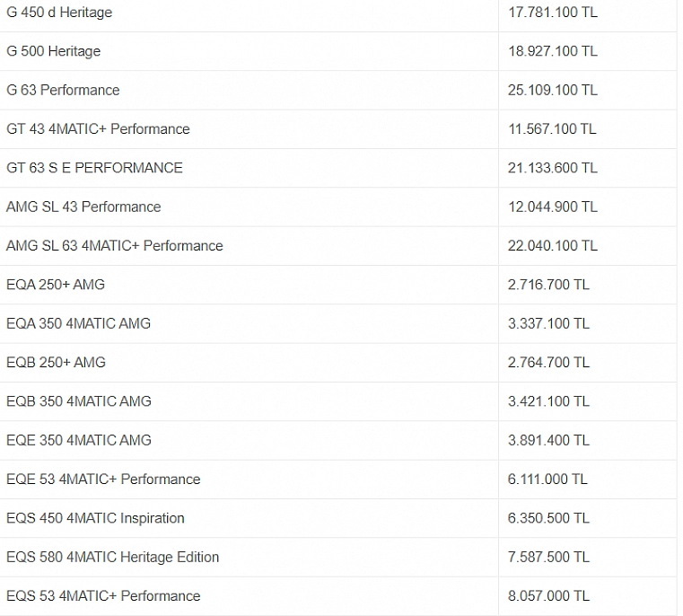Click the G 500 Heritage model name

[54, 51]
